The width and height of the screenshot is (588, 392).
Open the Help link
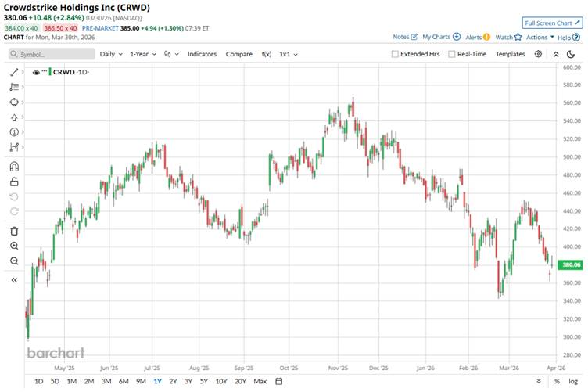[x=568, y=38]
